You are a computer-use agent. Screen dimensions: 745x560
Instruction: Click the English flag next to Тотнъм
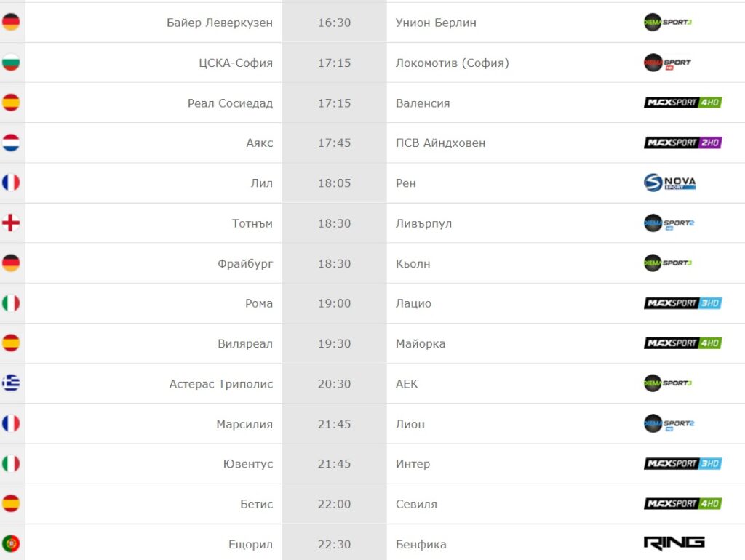(11, 223)
